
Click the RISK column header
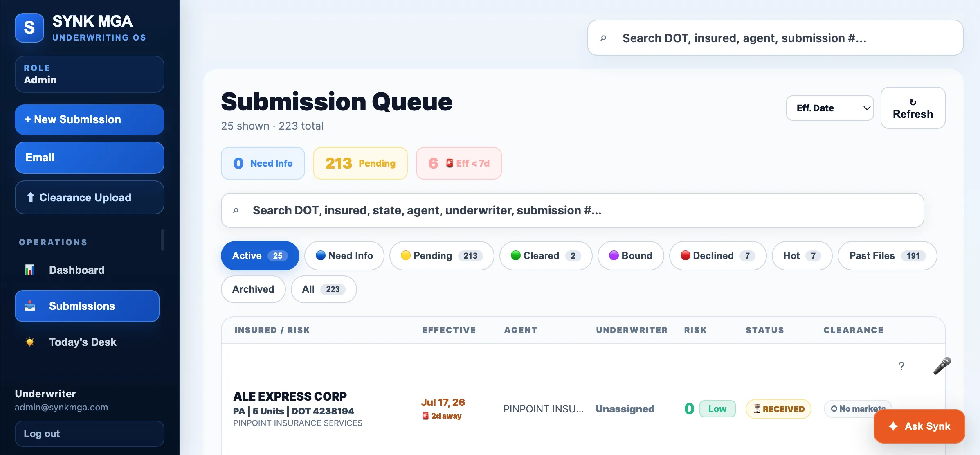coord(695,330)
